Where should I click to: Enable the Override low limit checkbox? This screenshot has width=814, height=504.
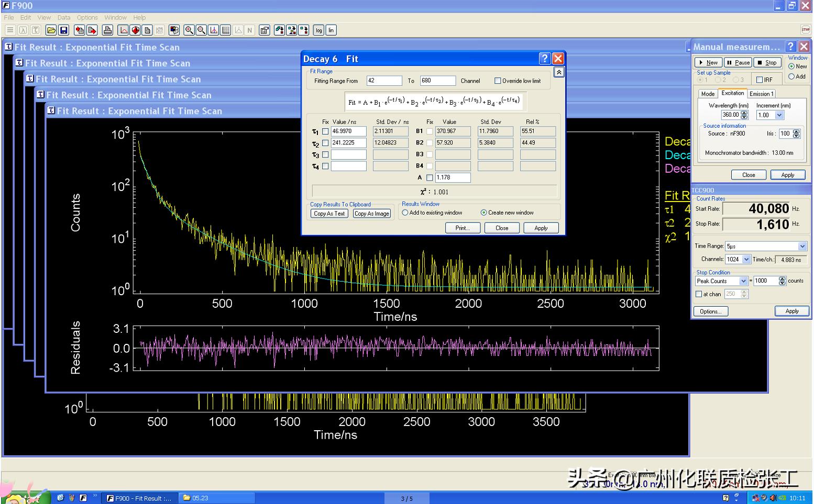pyautogui.click(x=498, y=81)
